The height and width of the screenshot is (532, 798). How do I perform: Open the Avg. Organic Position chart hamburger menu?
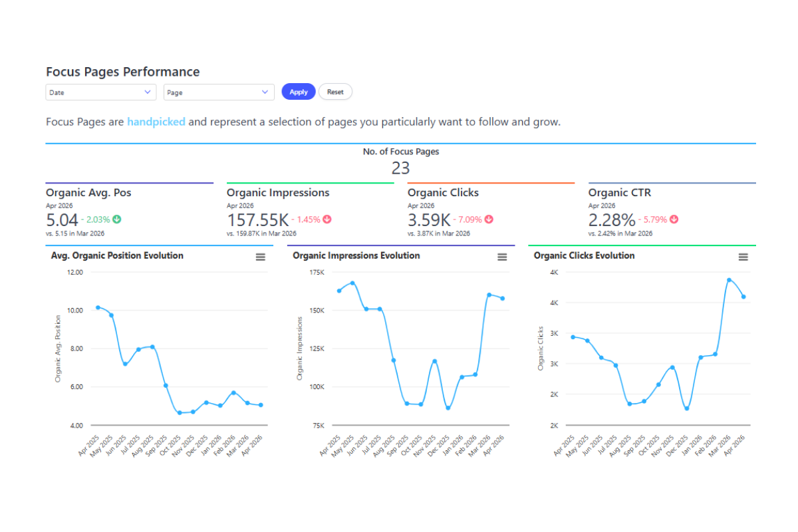[x=261, y=257]
